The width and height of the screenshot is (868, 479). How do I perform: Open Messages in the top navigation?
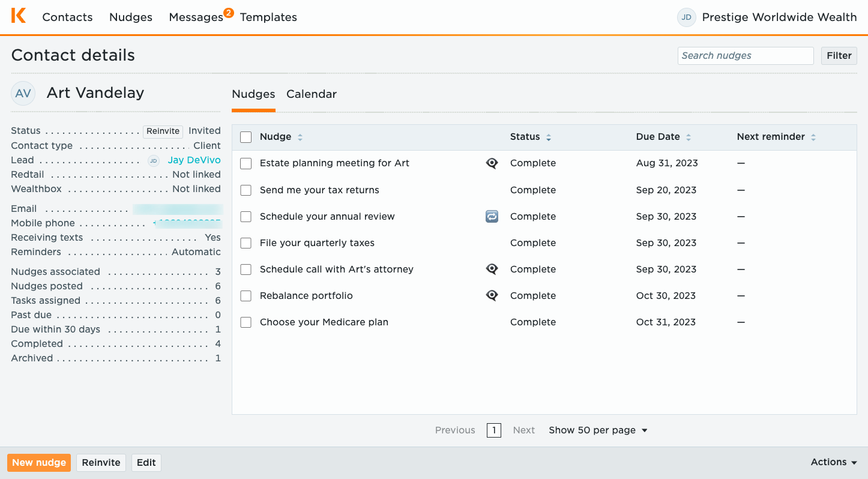tap(196, 17)
